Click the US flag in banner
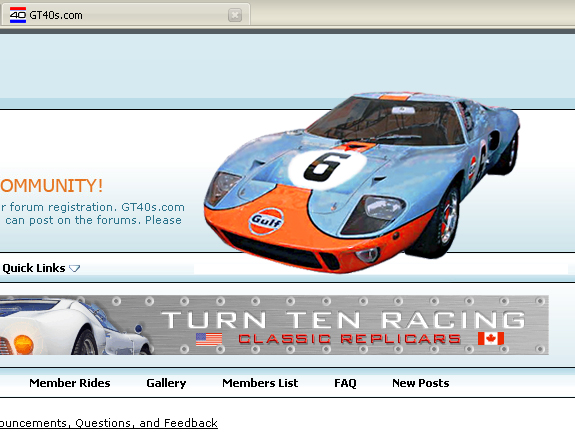This screenshot has height=433, width=575. (209, 339)
